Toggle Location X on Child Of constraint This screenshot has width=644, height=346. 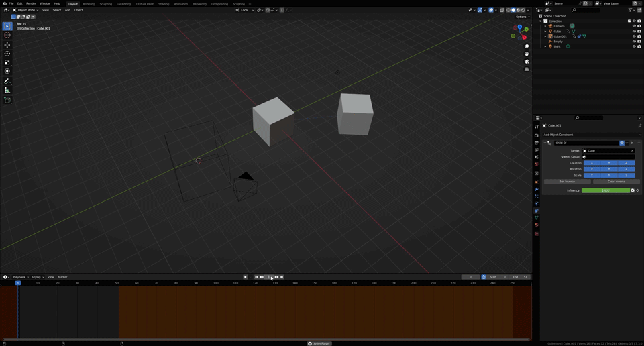coord(592,163)
